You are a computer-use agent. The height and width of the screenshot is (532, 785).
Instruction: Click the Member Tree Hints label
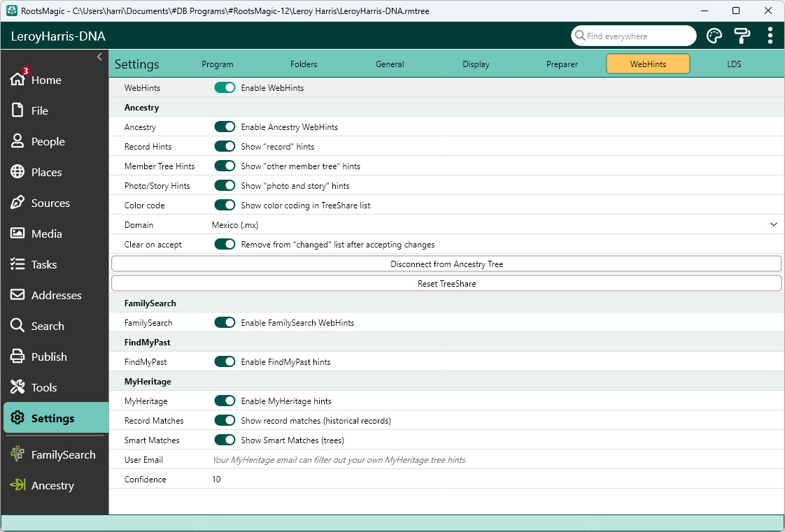coord(160,166)
